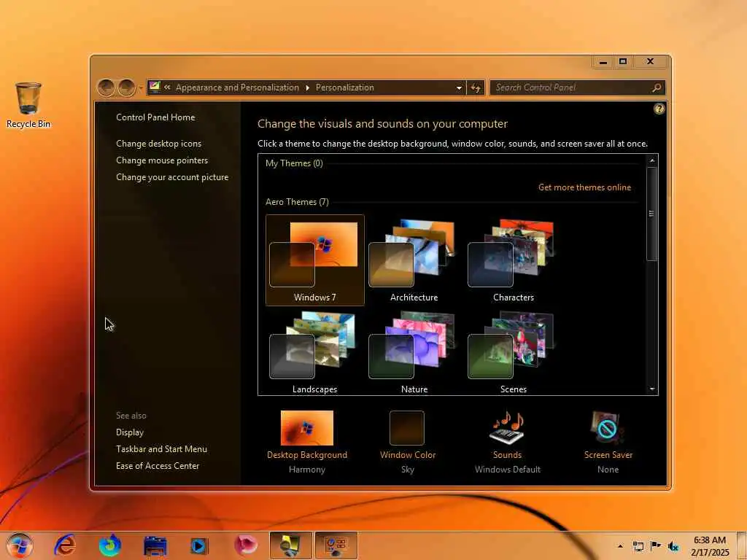Click Get more themes online link
The width and height of the screenshot is (747, 560).
tap(584, 187)
